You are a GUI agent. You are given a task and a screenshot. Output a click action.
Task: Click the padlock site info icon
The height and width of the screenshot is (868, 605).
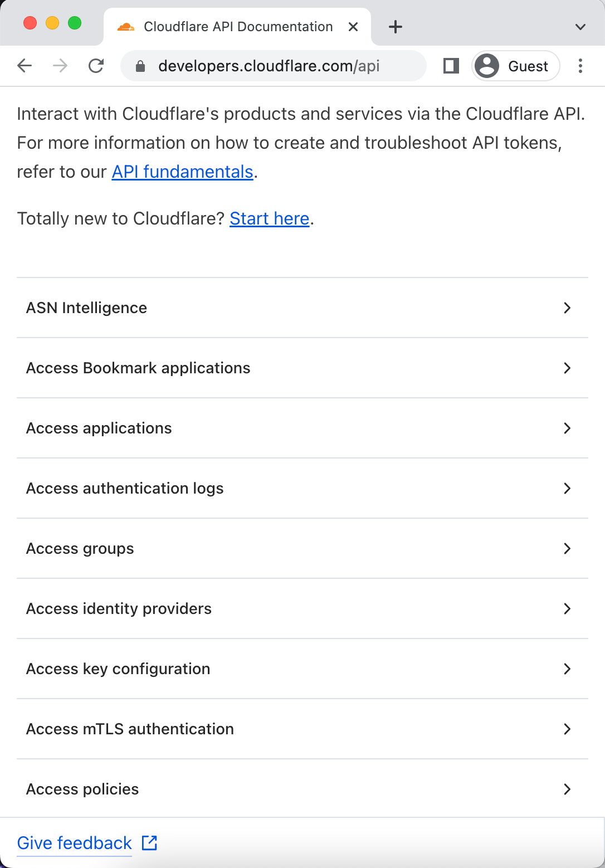[141, 66]
